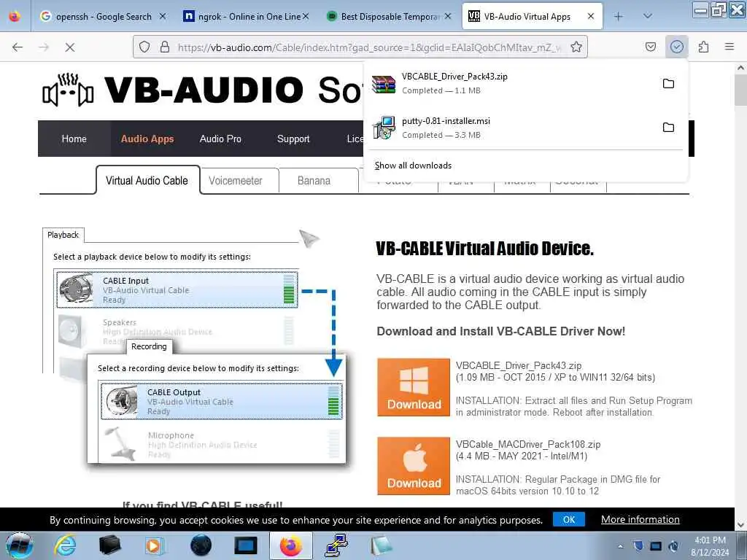Open the Windows Start menu

[19, 545]
